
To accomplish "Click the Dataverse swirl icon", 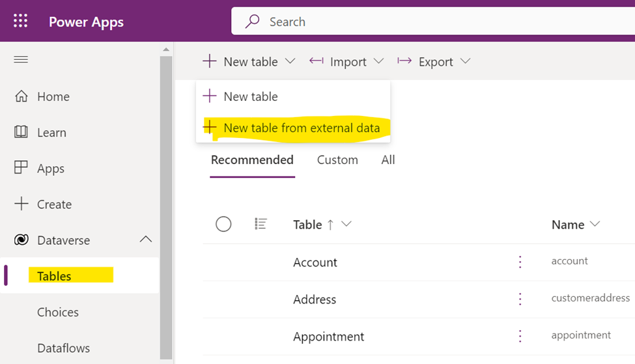I will pos(21,240).
